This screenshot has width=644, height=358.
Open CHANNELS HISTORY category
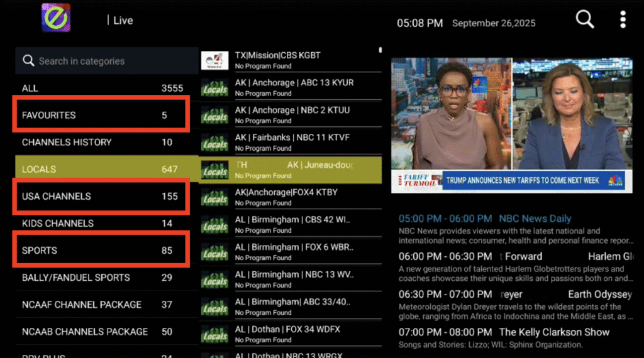click(107, 143)
